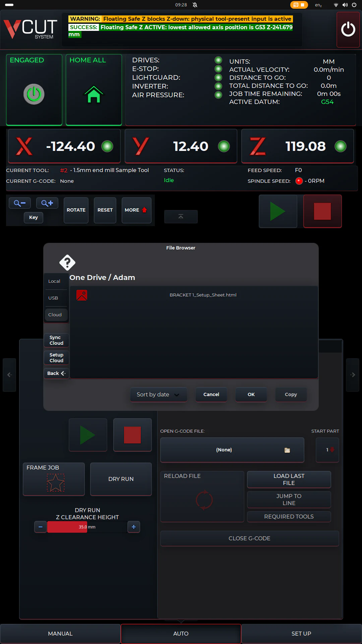Click LOAD LAST FILE button

289,480
